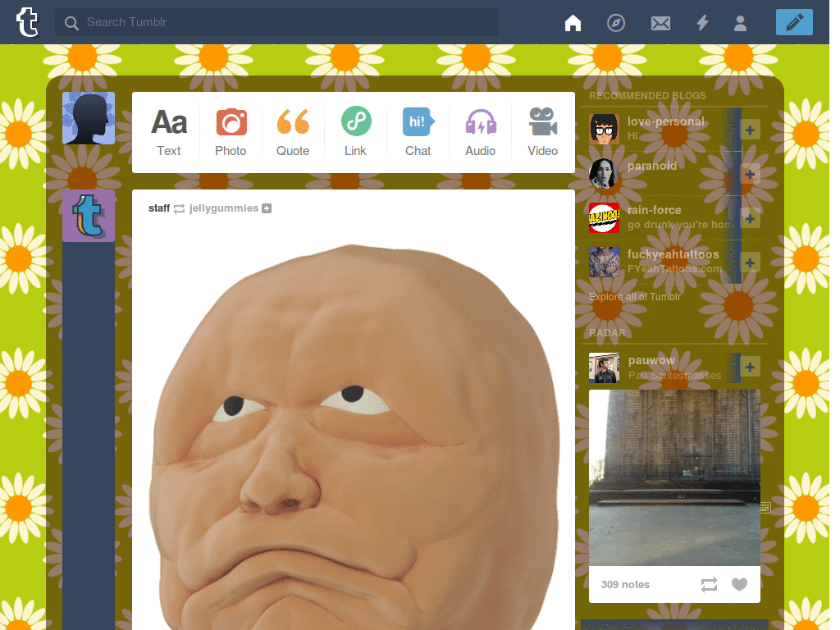Open the pauwow radar blog
Viewport: 840px width, 630px height.
tap(651, 361)
